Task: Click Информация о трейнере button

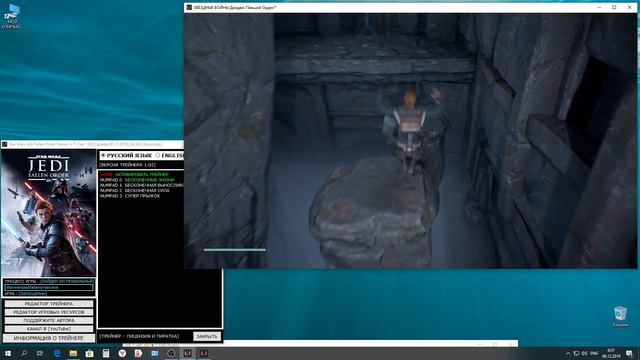Action: (x=49, y=338)
